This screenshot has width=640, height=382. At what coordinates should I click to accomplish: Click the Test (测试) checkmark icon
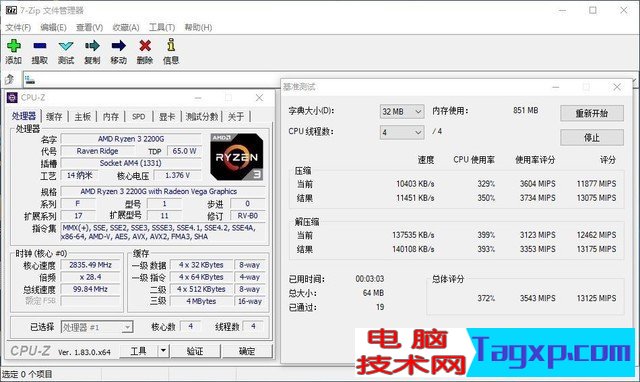point(66,46)
